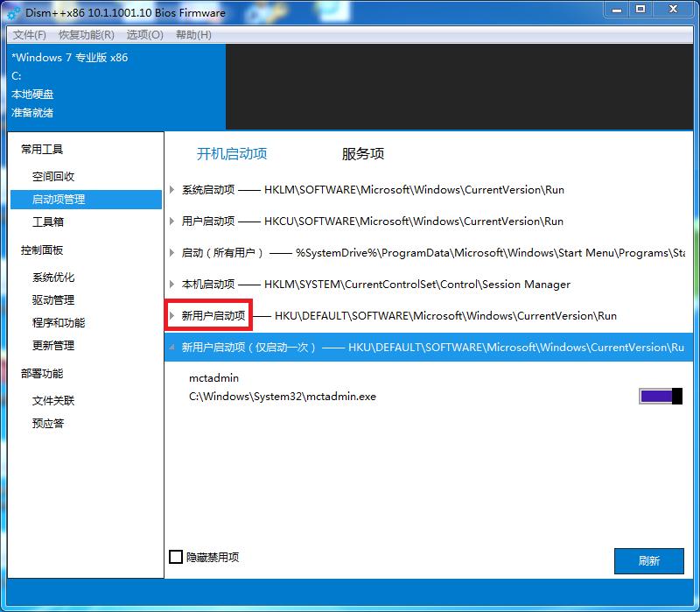Toggle the mctadmin startup switch
This screenshot has height=612, width=700.
[661, 396]
